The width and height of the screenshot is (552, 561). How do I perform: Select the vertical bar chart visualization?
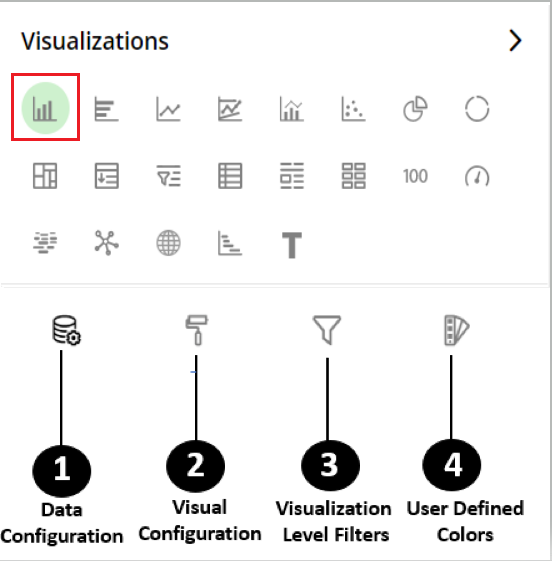pos(45,108)
